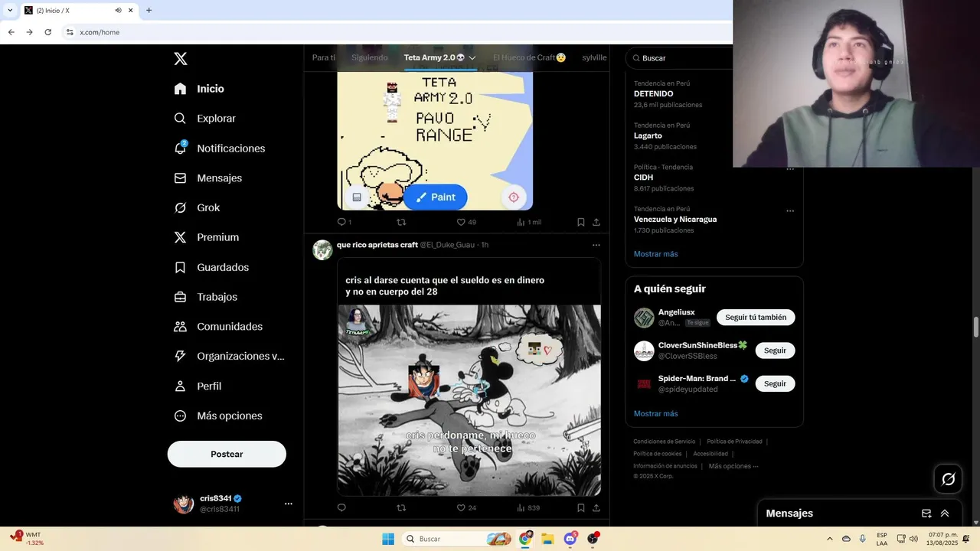Open Condiciones de Servicio link
The image size is (980, 551).
(x=665, y=442)
